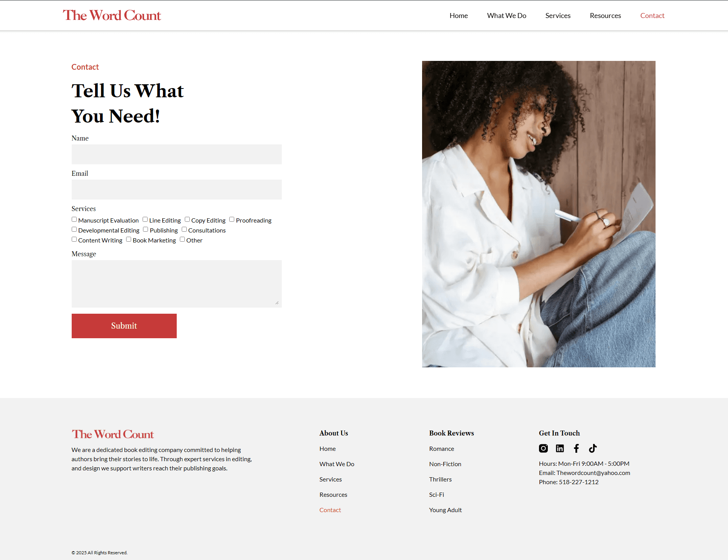Enable the Book Marketing checkbox
728x560 pixels.
pyautogui.click(x=128, y=239)
